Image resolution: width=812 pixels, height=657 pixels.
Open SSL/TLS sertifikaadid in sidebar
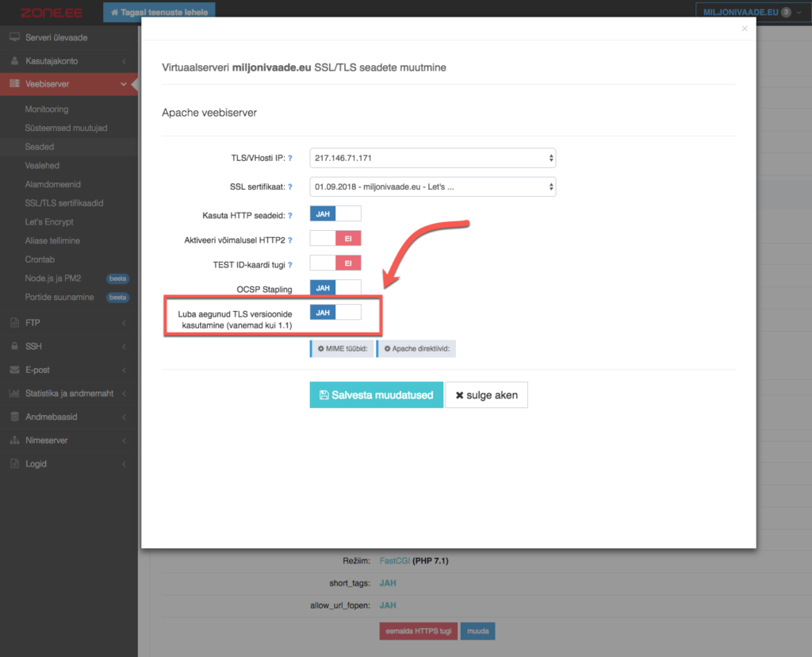(x=64, y=203)
